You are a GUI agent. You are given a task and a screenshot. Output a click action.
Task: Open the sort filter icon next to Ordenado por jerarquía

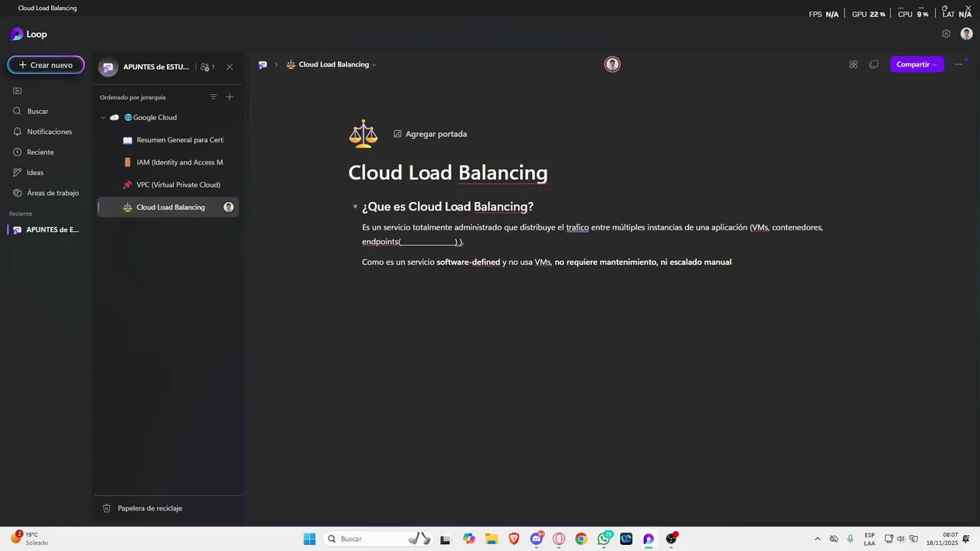click(213, 97)
